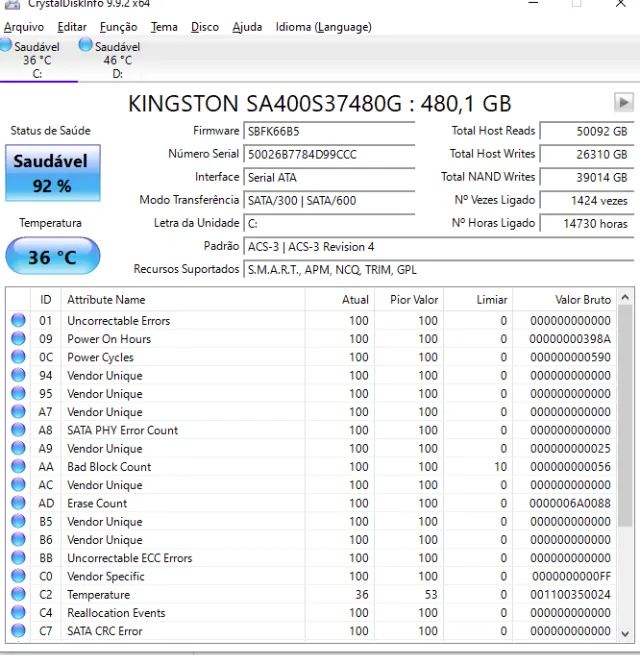Image resolution: width=640 pixels, height=655 pixels.
Task: Open the Função menu
Action: click(118, 27)
